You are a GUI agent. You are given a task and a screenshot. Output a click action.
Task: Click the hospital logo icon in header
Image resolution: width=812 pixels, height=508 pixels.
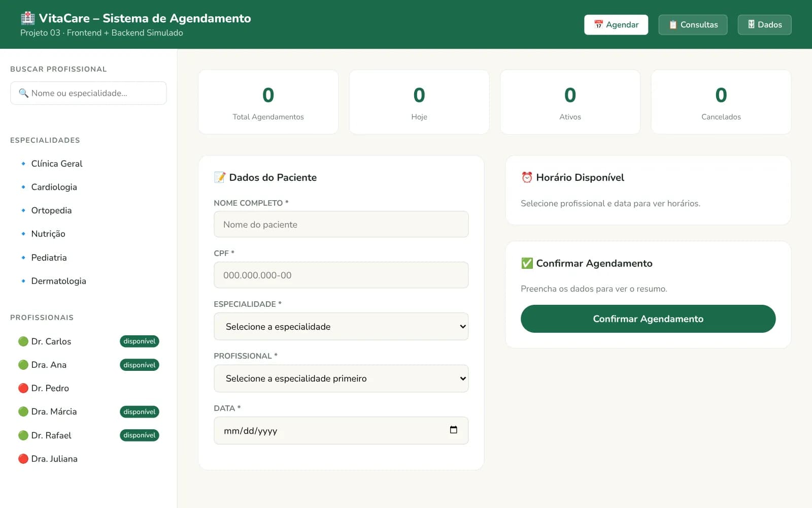pyautogui.click(x=27, y=18)
